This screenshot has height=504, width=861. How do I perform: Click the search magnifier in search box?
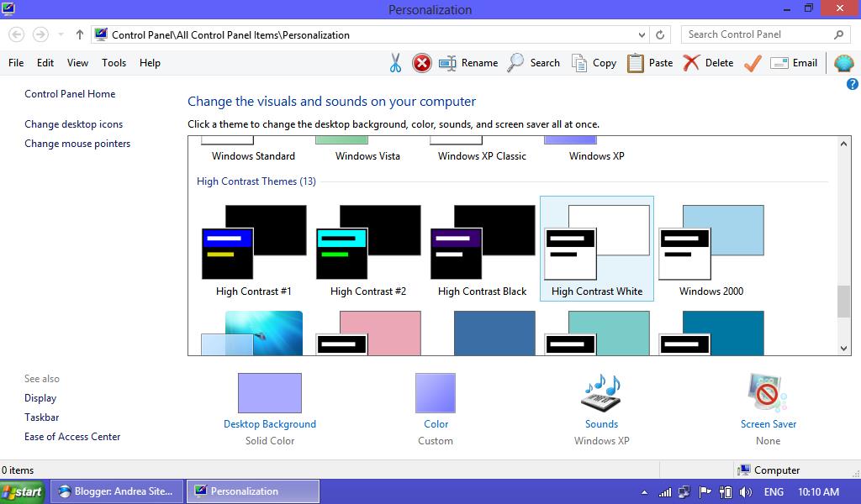click(838, 34)
